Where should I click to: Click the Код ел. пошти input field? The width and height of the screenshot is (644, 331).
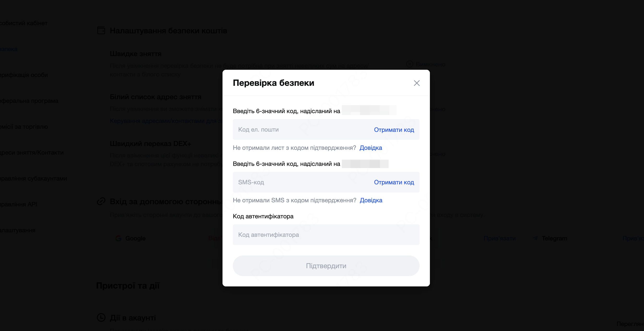[326, 130]
